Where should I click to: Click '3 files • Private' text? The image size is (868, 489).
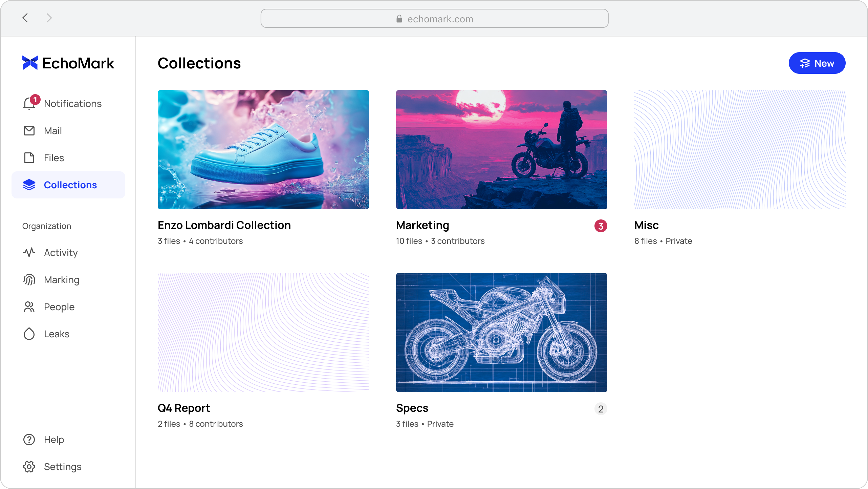pos(425,424)
